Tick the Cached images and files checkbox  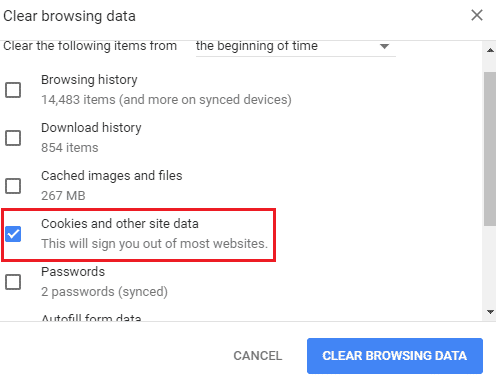(x=13, y=186)
